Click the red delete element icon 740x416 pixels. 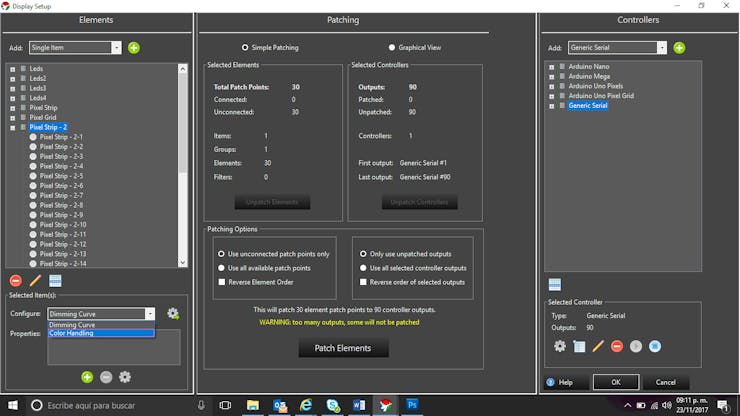click(x=15, y=281)
